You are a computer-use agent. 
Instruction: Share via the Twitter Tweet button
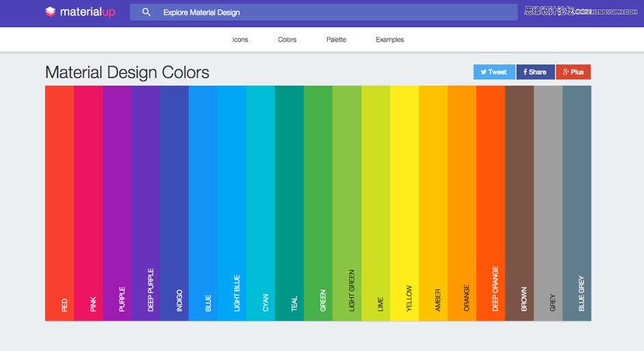(494, 72)
